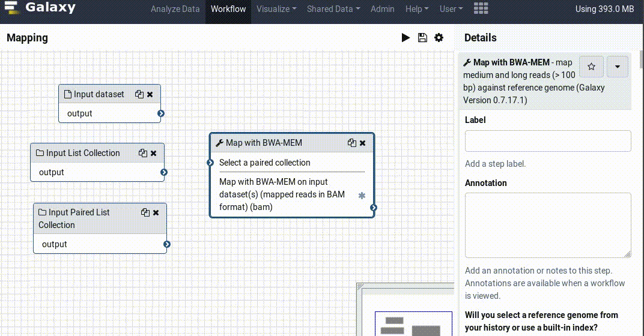This screenshot has width=644, height=336.
Task: Open workflow options gear icon
Action: pyautogui.click(x=439, y=38)
